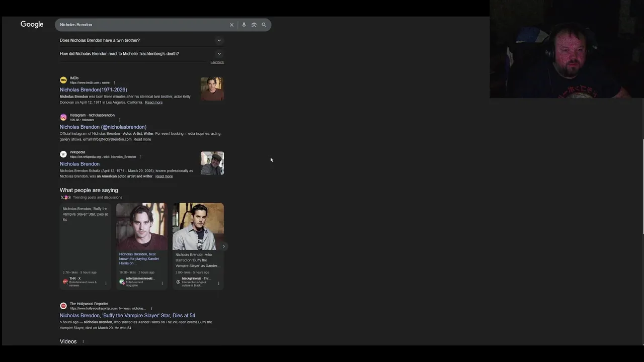This screenshot has height=362, width=644.
Task: Click the Feedback link
Action: tap(217, 62)
